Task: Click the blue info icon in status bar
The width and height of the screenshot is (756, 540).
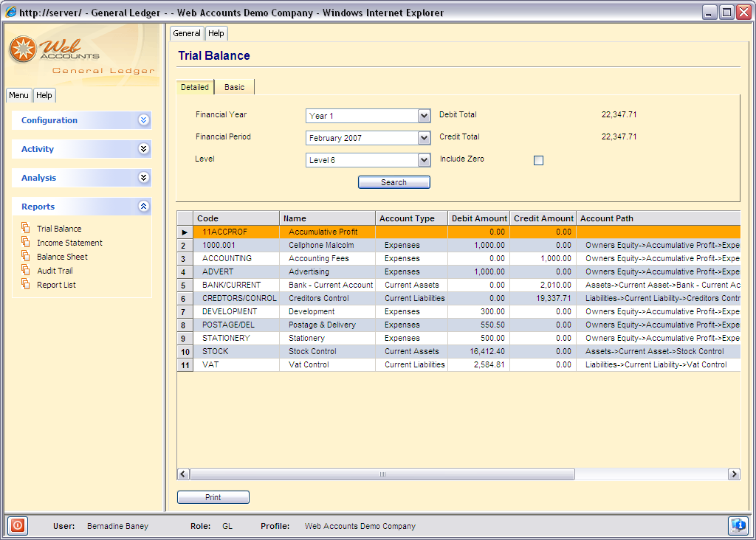Action: tap(738, 526)
